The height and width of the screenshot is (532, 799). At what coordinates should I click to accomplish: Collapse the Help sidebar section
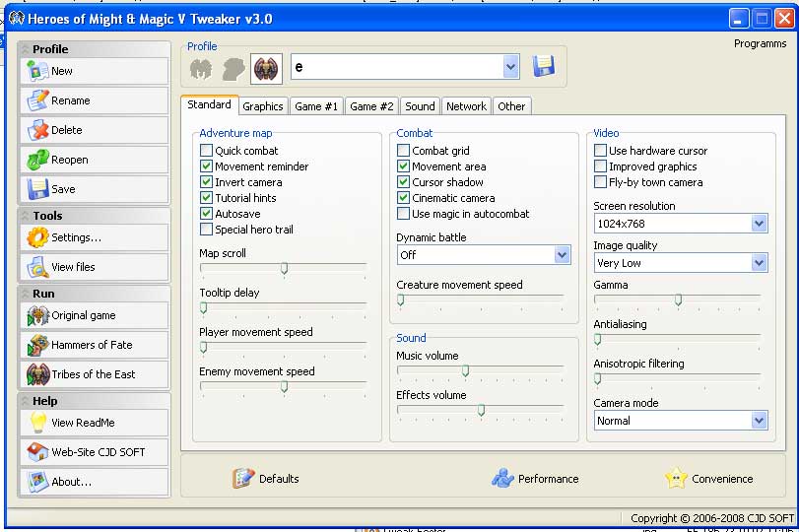(x=25, y=401)
